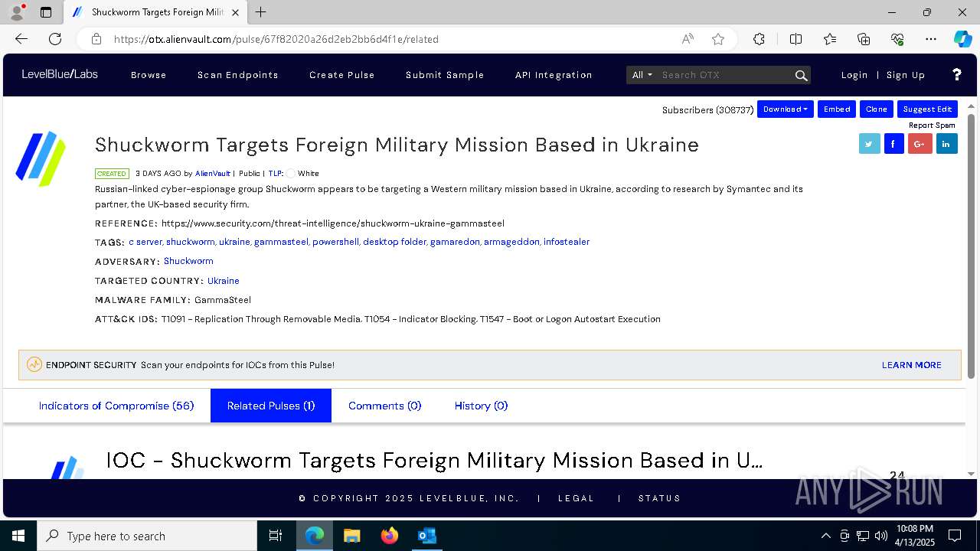Select the Related Pulses tab
980x551 pixels.
pyautogui.click(x=271, y=406)
